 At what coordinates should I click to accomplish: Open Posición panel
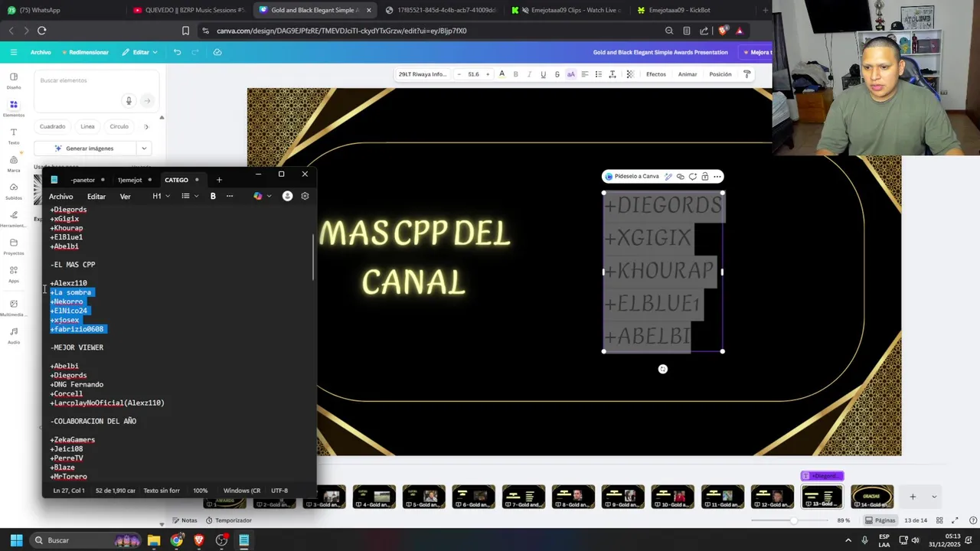720,74
